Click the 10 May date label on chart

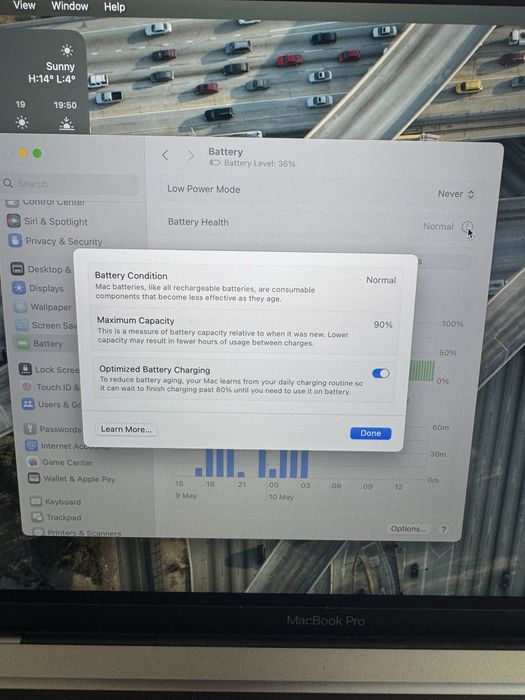tap(281, 497)
